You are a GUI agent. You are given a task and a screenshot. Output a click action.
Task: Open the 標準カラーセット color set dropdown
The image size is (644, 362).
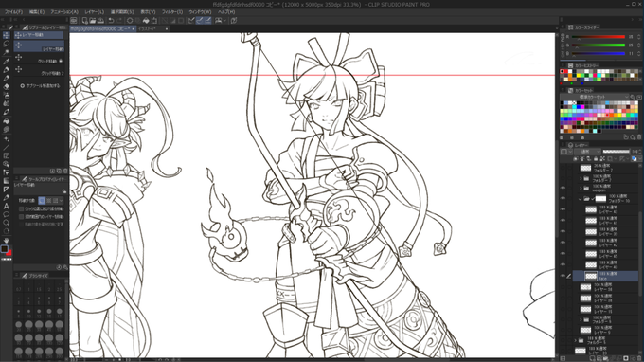[595, 97]
